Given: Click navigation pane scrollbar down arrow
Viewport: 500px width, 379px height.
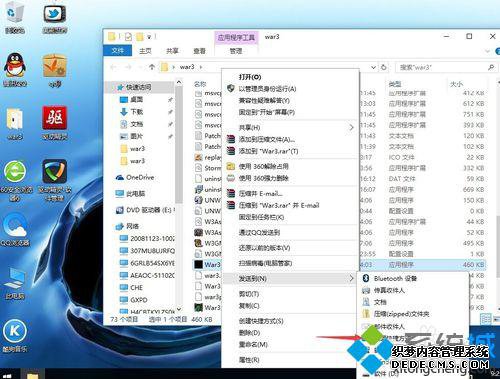Looking at the screenshot, I should (179, 309).
